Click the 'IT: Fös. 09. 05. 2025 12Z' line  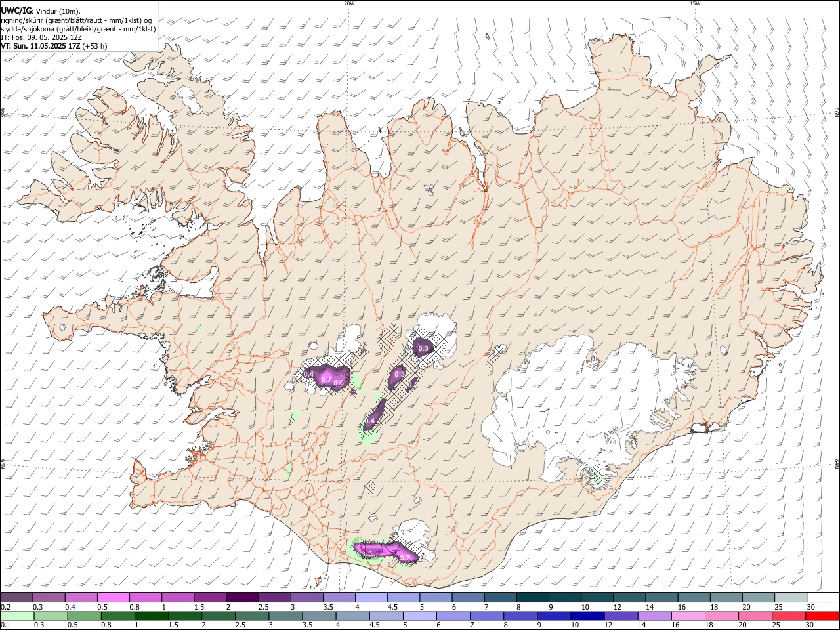tap(41, 37)
